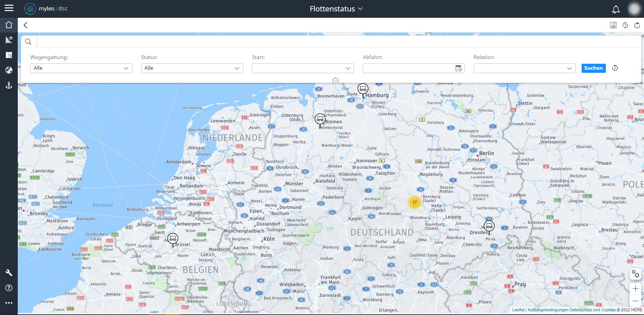The height and width of the screenshot is (315, 644).
Task: Open the more options ellipsis in sidebar
Action: 9,303
